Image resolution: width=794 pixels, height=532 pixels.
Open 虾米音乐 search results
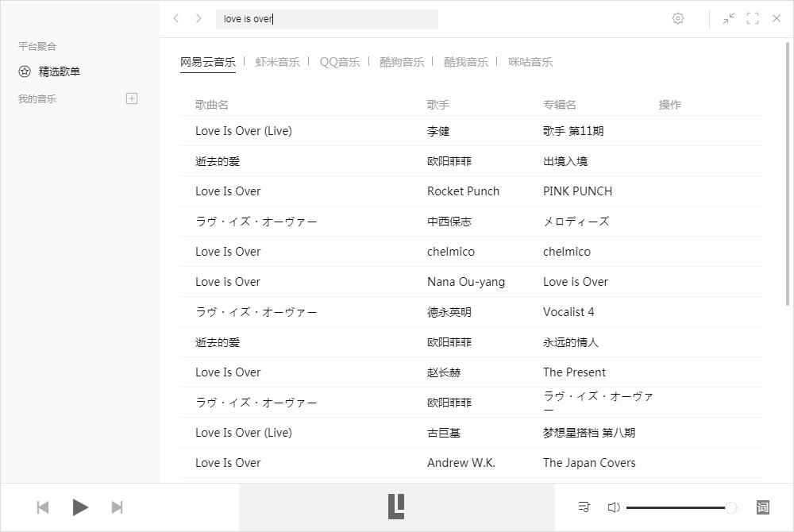click(x=277, y=61)
